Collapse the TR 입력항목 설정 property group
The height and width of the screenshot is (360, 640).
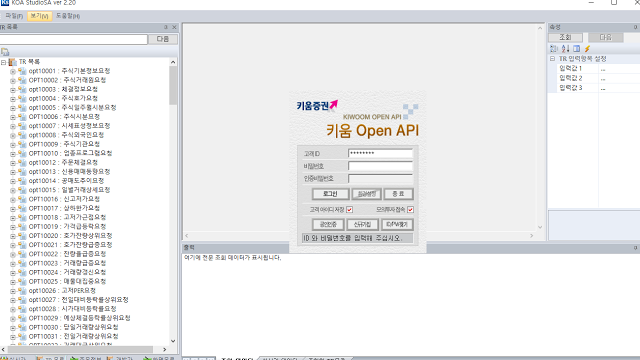(552, 59)
